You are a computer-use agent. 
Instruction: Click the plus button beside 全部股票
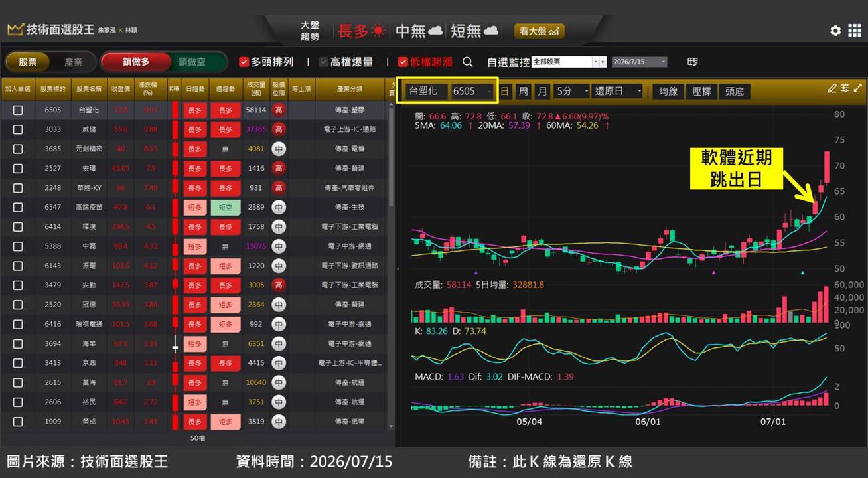(603, 62)
